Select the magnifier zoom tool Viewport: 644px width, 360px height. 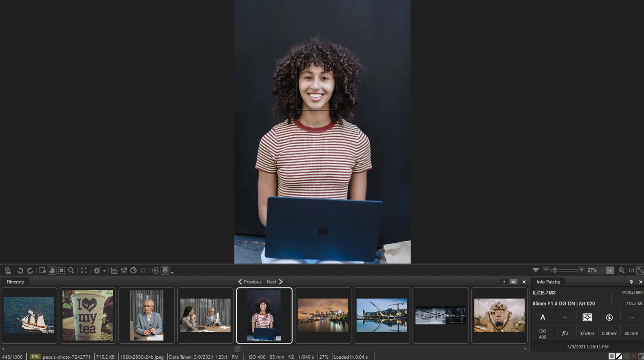tap(71, 270)
